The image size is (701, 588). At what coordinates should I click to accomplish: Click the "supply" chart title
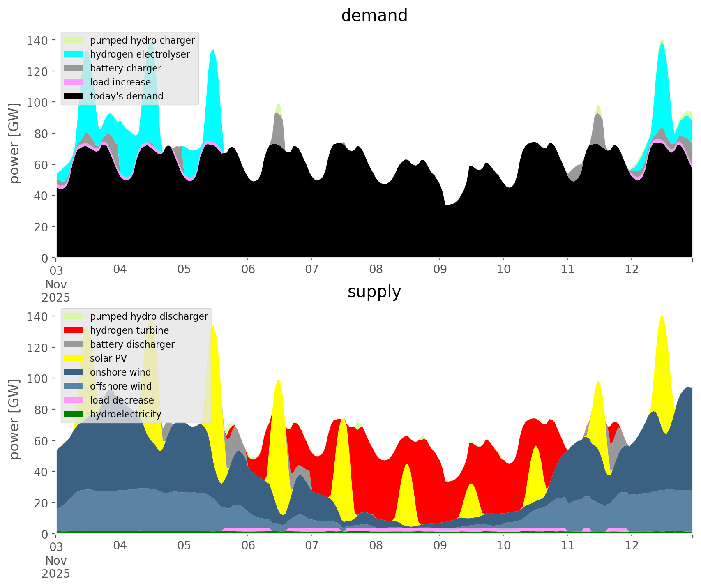click(x=374, y=292)
